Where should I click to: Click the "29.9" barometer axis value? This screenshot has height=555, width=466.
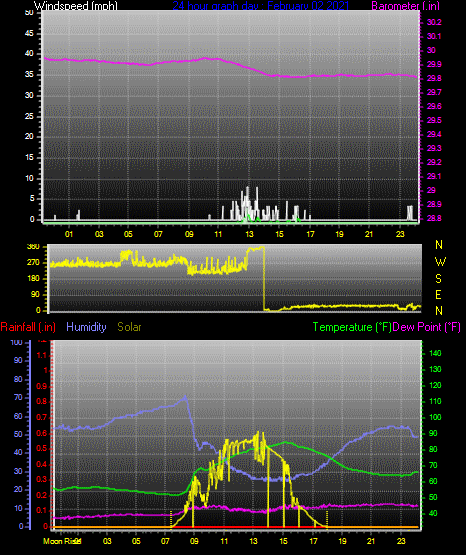(434, 64)
